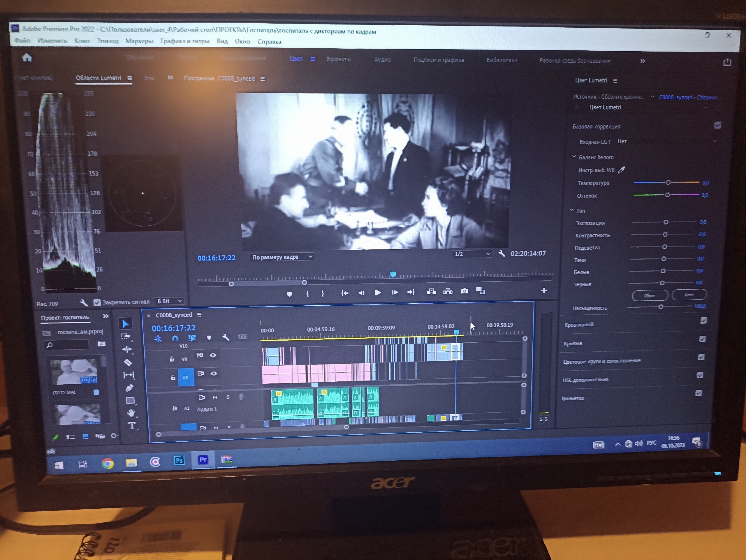Image resolution: width=746 pixels, height=560 pixels.
Task: Select the Selection arrow tool
Action: pos(126,324)
